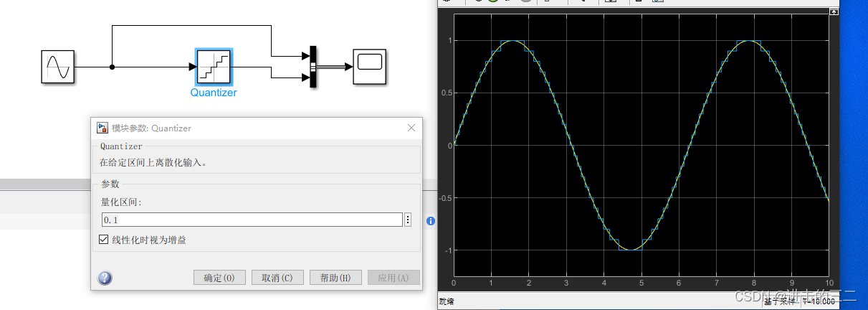Click the 量化区间 parameter label
Screen dimensions: 868x310
(122, 202)
